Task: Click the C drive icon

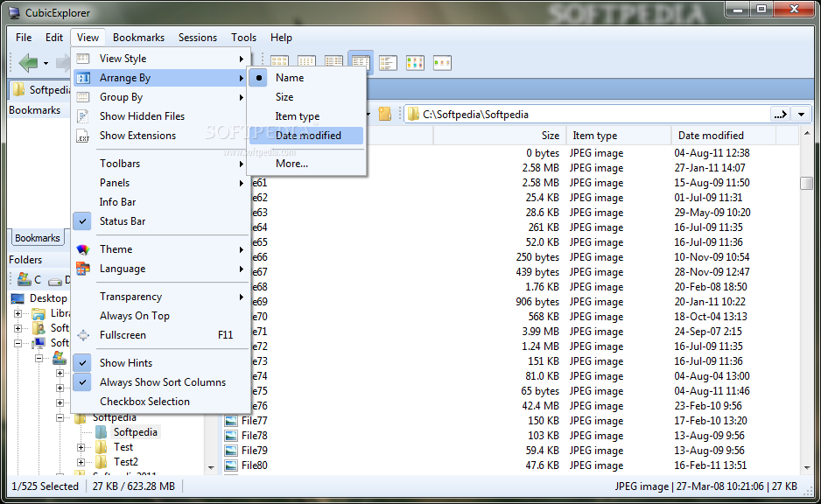Action: click(x=25, y=279)
